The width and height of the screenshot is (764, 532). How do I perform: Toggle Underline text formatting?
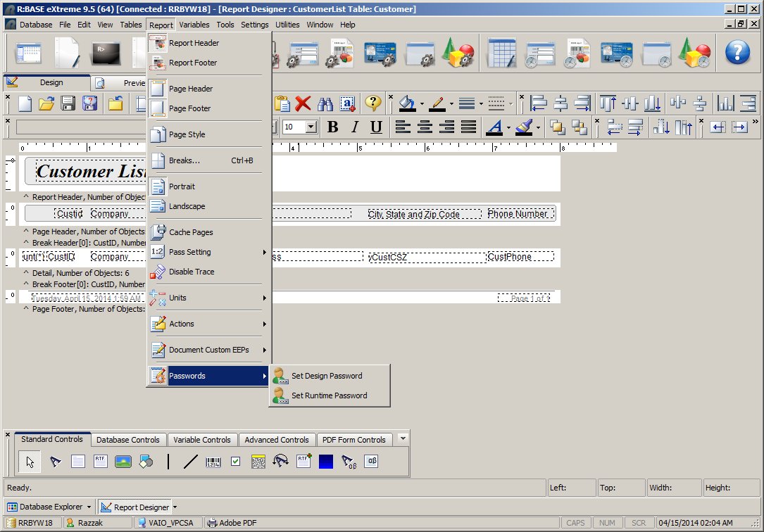click(x=376, y=127)
